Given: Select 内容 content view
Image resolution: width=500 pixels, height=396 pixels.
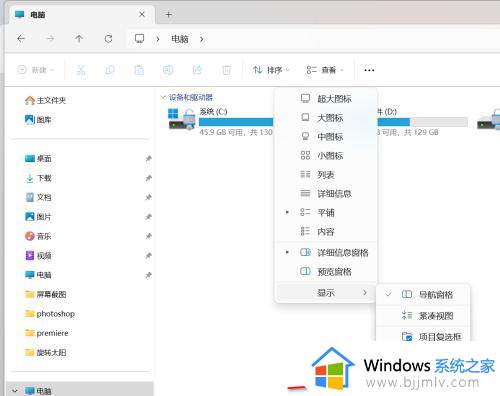Looking at the screenshot, I should [326, 232].
